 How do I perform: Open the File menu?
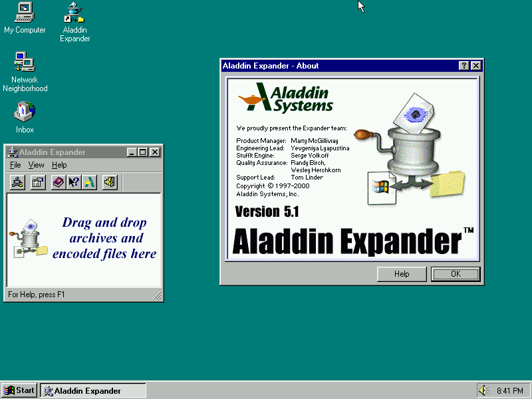15,165
